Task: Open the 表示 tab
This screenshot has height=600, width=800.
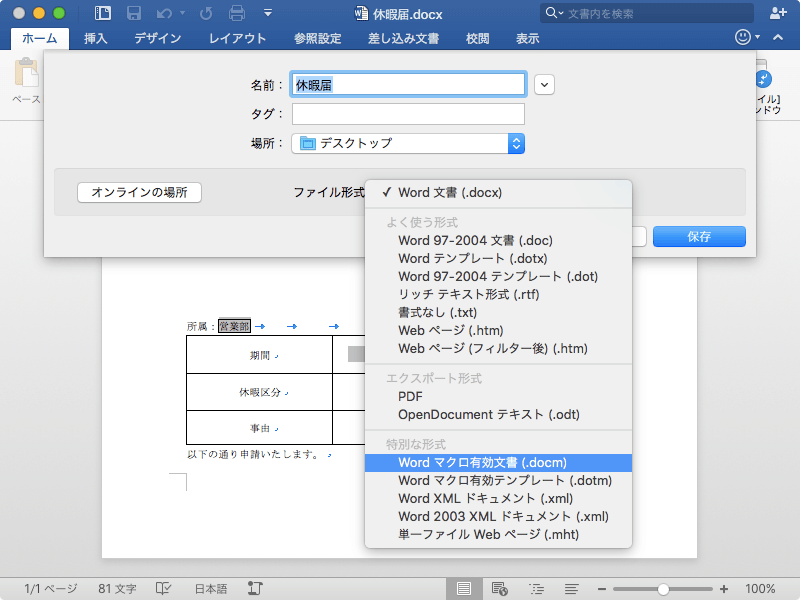Action: pyautogui.click(x=528, y=38)
